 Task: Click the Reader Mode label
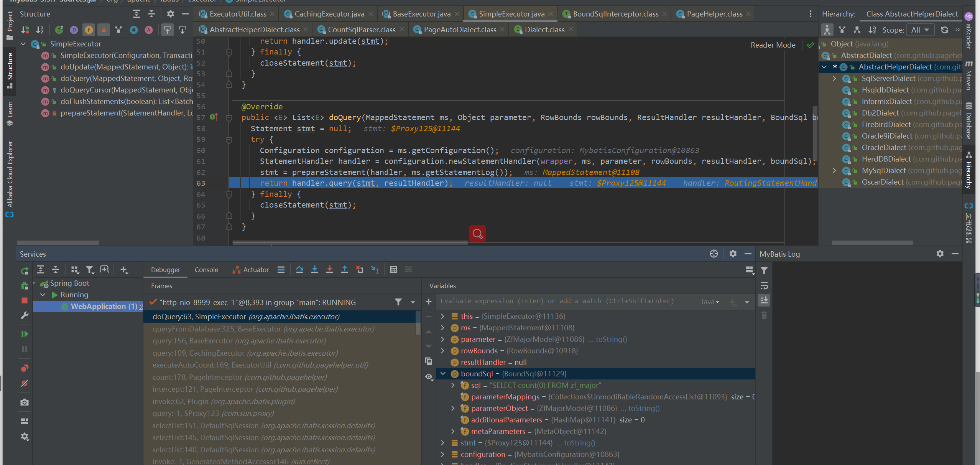(773, 45)
